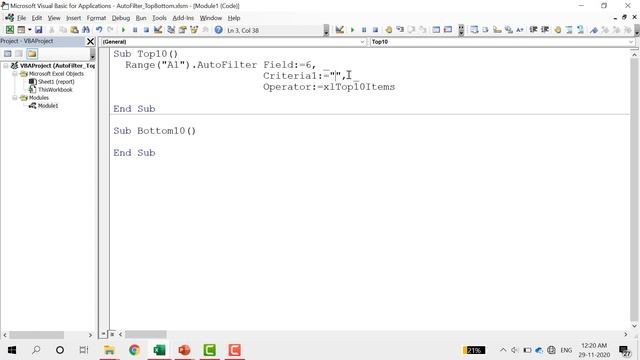Open the View menu
The width and height of the screenshot is (640, 360).
coord(54,18)
